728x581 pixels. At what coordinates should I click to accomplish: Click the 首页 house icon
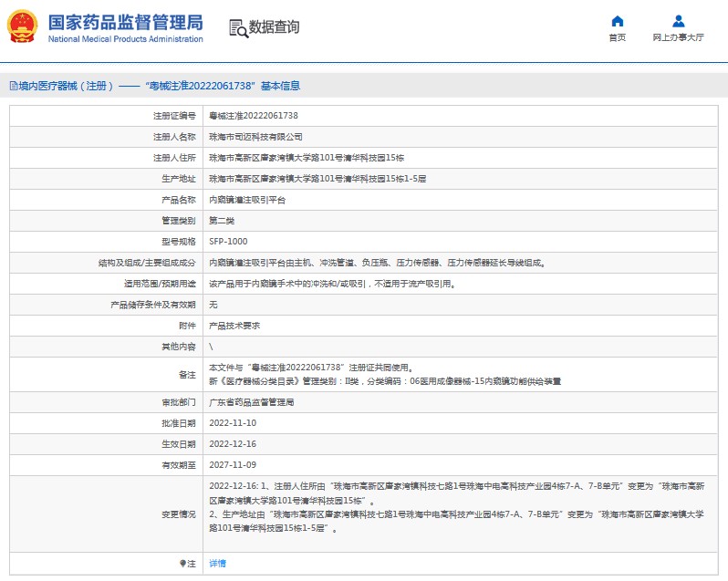tap(618, 21)
